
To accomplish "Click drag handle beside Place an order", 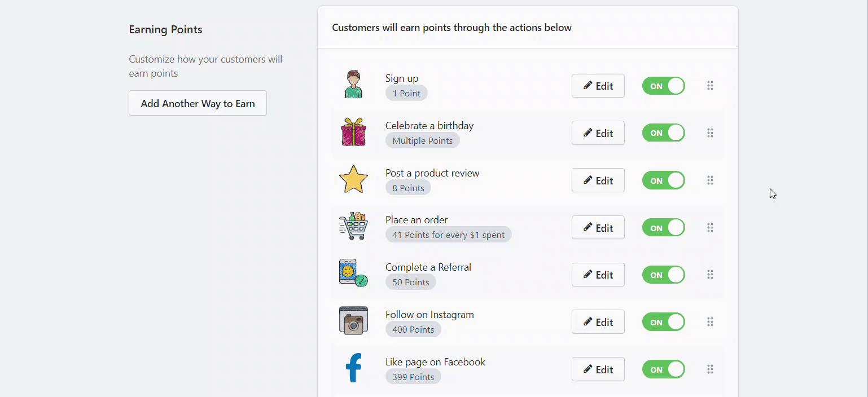I will coord(710,228).
